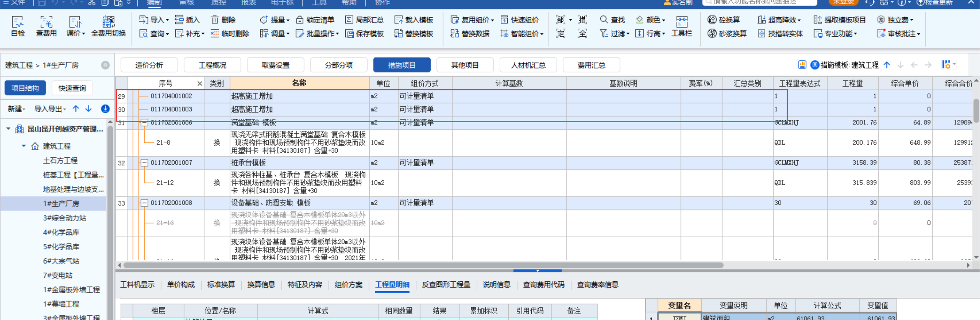Select 土石方工程 in project tree
This screenshot has width=980, height=320.
coord(60,160)
